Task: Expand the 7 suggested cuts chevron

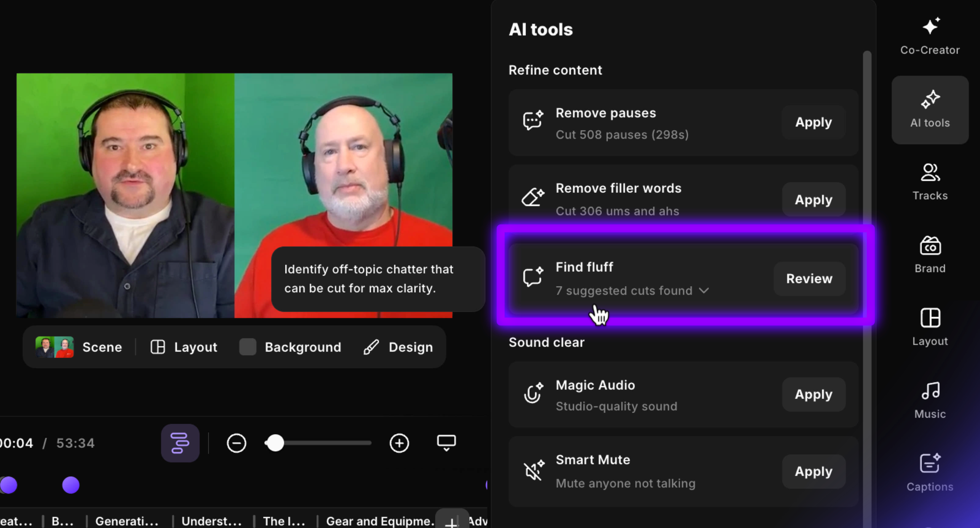Action: (x=704, y=291)
